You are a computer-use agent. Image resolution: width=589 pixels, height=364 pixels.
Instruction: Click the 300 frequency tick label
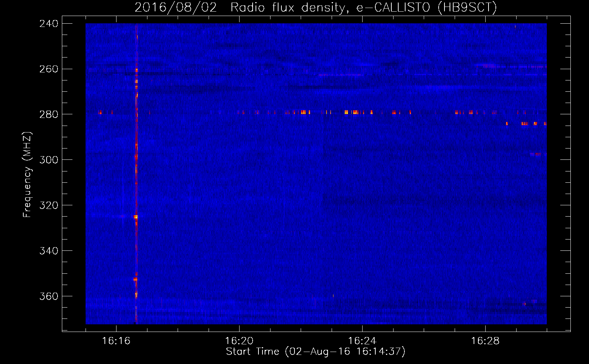(49, 160)
